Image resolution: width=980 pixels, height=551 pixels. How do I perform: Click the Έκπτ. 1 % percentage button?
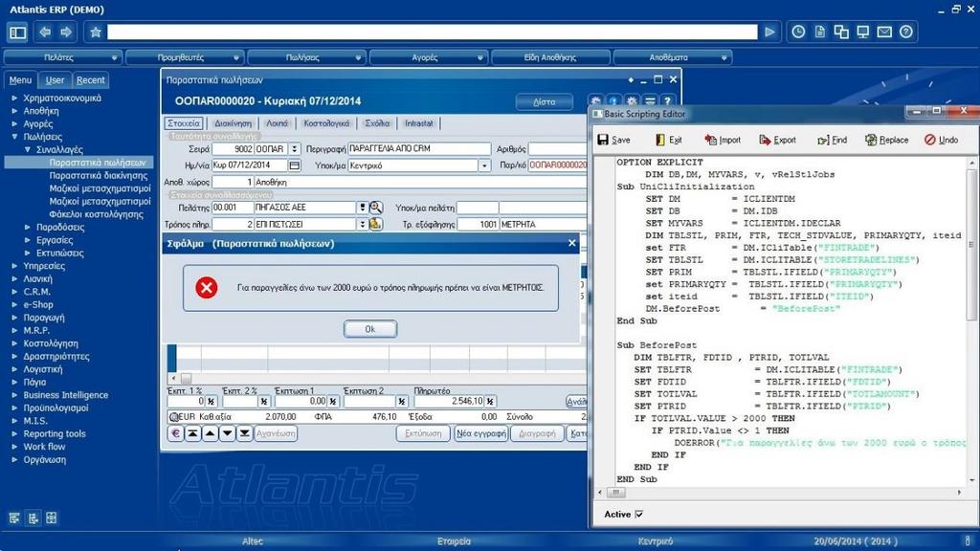coord(212,401)
